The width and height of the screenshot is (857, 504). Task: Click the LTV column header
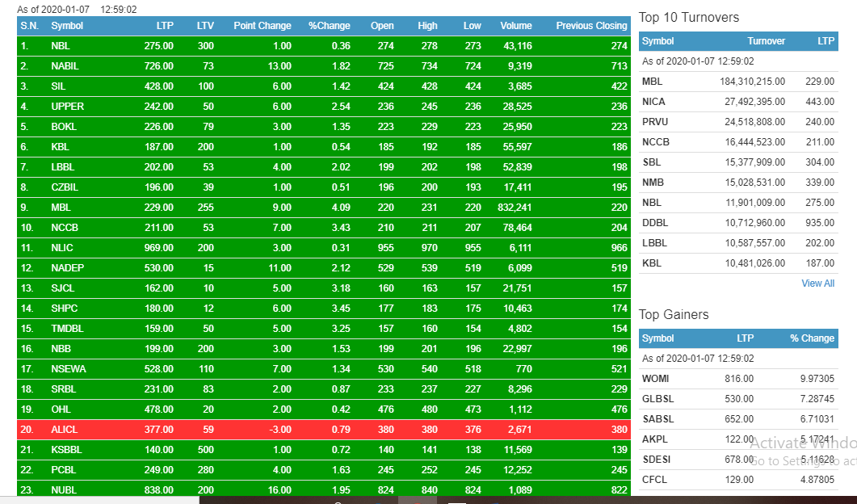[205, 26]
